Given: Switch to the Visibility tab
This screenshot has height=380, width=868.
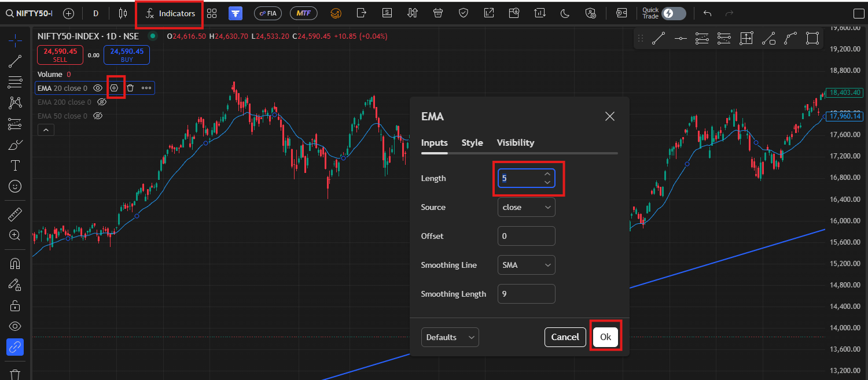Looking at the screenshot, I should click(x=516, y=143).
